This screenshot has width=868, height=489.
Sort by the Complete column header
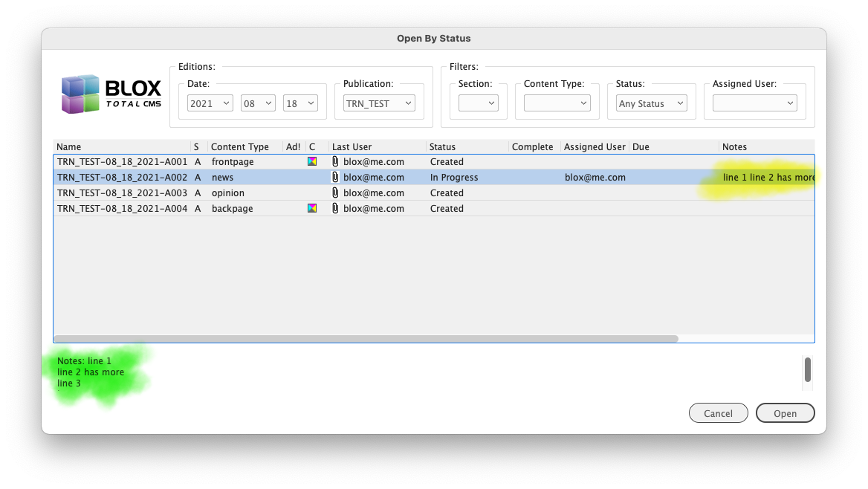click(x=535, y=146)
